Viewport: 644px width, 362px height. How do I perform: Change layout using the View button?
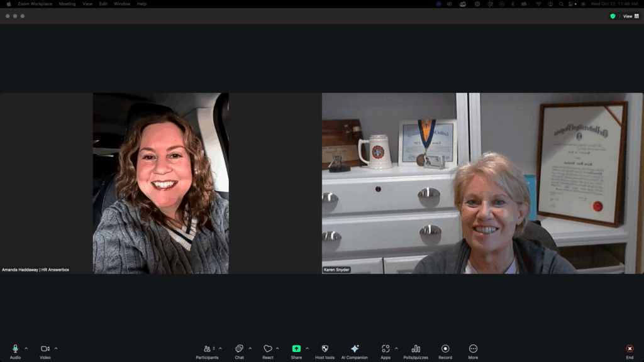coord(630,16)
